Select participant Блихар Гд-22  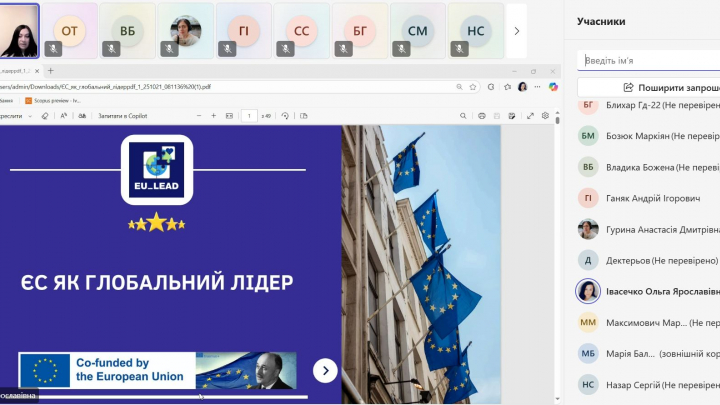(x=648, y=105)
